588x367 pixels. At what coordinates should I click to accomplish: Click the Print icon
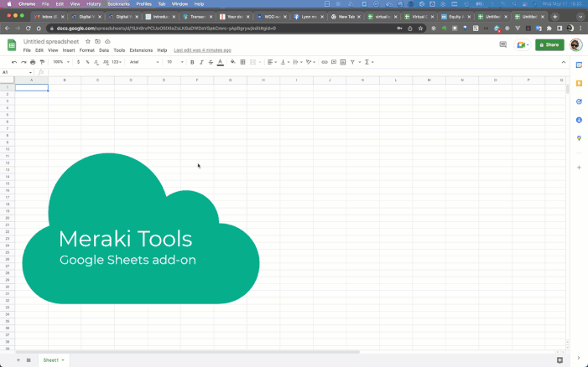coord(33,62)
